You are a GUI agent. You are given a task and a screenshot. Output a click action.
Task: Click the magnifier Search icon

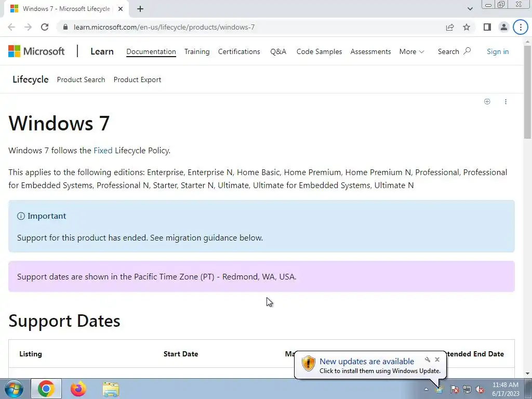467,51
